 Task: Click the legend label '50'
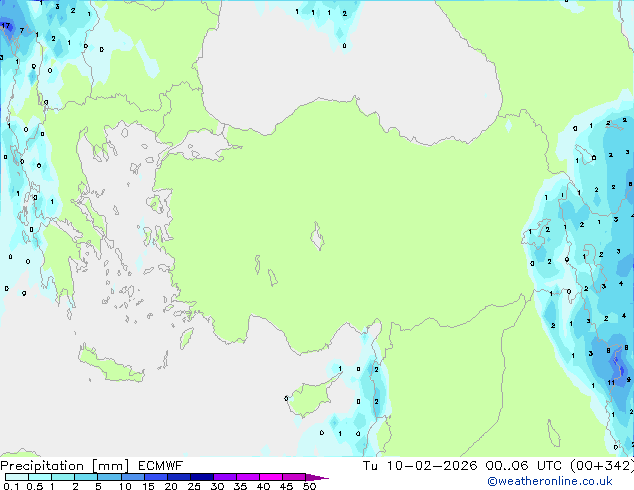pyautogui.click(x=309, y=486)
